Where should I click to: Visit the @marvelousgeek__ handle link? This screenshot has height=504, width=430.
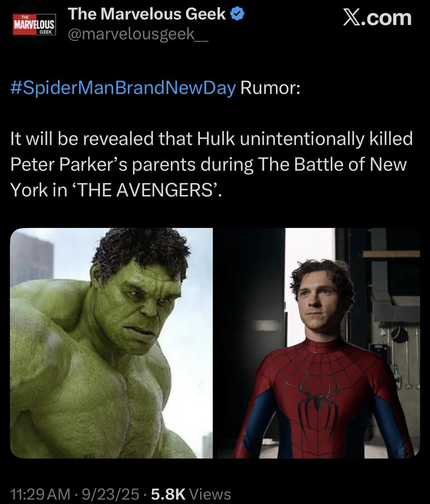(138, 35)
